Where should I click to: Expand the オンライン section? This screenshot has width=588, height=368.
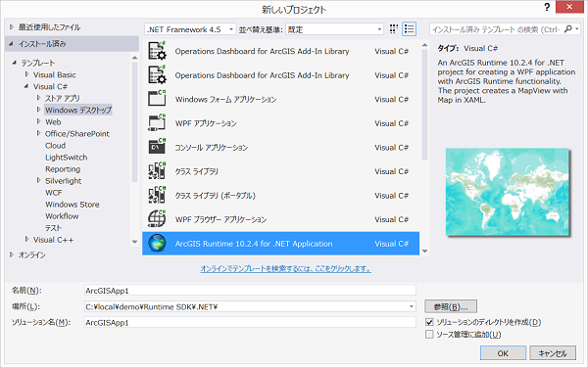point(12,254)
